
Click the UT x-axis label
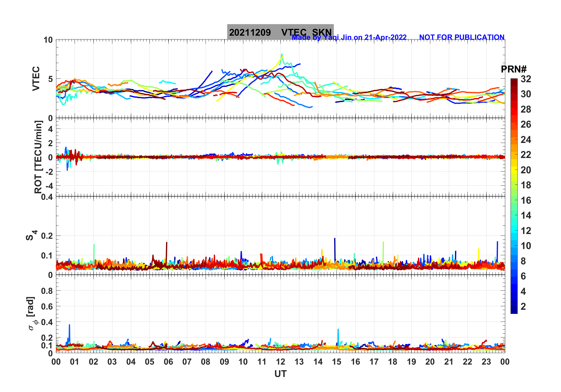pos(280,374)
